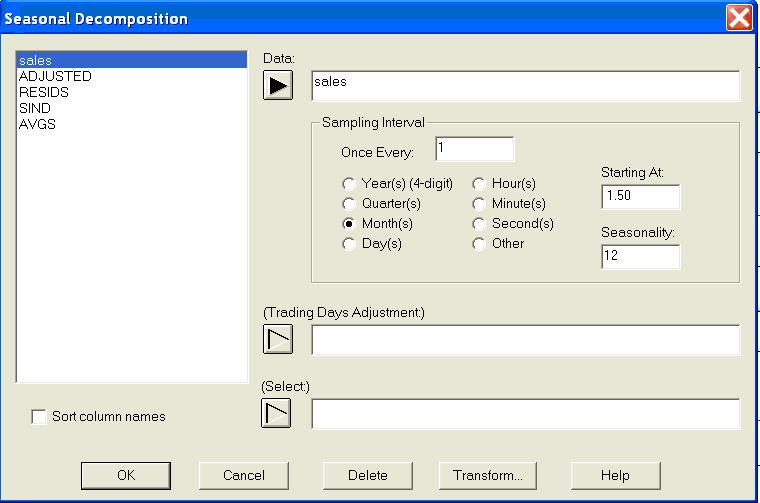Screen dimensions: 760x503
Task: Click the Trading Days Adjustment text field
Action: (x=526, y=340)
